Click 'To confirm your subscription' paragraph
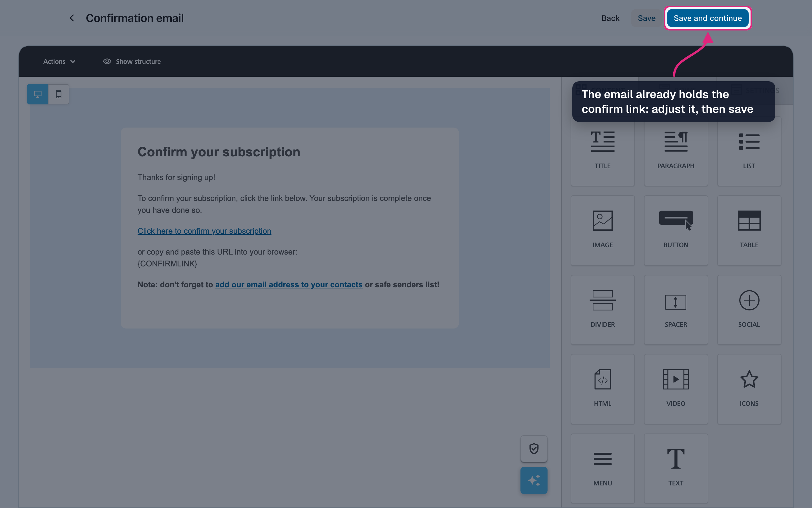The height and width of the screenshot is (508, 812). click(x=284, y=204)
